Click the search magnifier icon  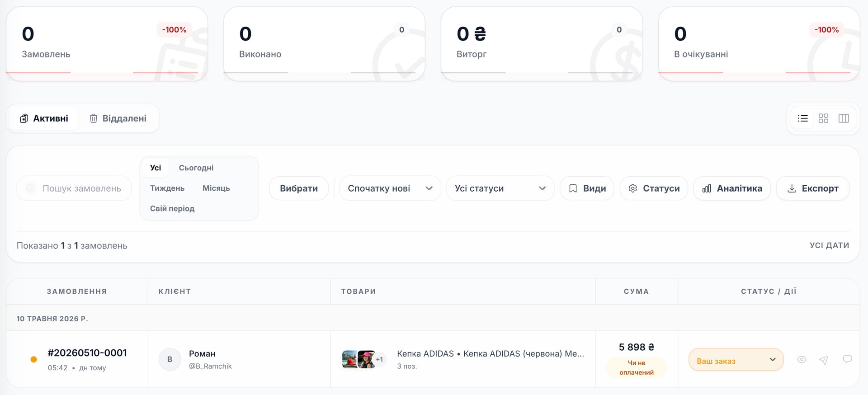coord(30,188)
